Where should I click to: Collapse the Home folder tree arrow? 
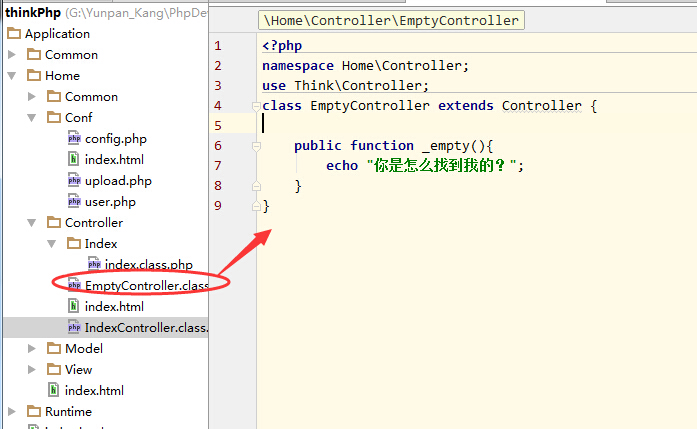(12, 76)
